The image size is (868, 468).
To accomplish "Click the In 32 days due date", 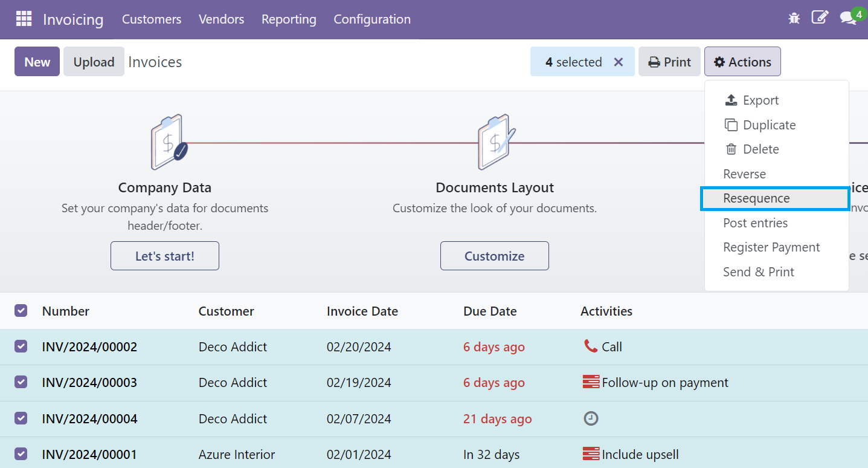I will pyautogui.click(x=491, y=454).
